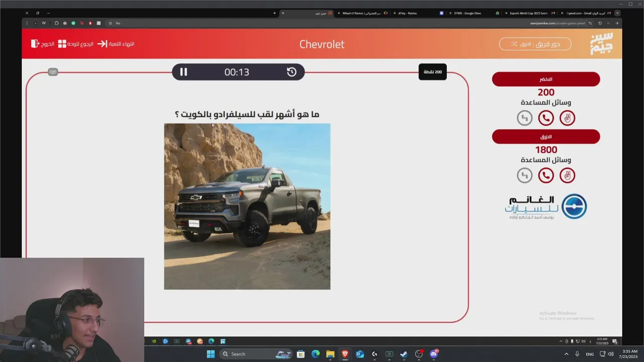Viewport: 644px width, 362px height.
Task: Open Microsoft Store from taskbar
Action: (300, 354)
